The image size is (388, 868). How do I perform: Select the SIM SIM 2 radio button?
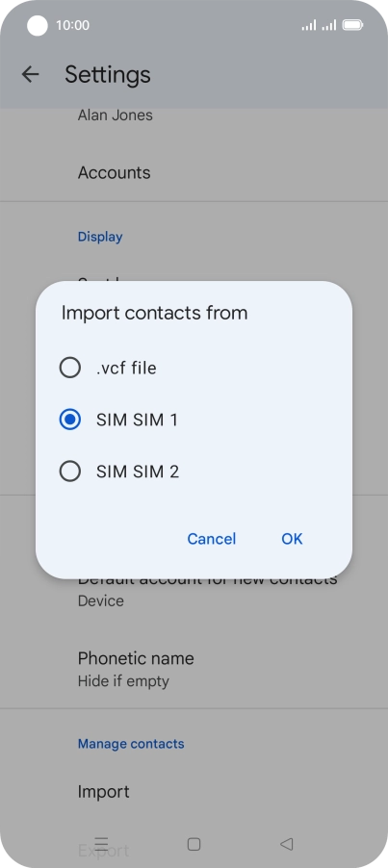(x=69, y=472)
